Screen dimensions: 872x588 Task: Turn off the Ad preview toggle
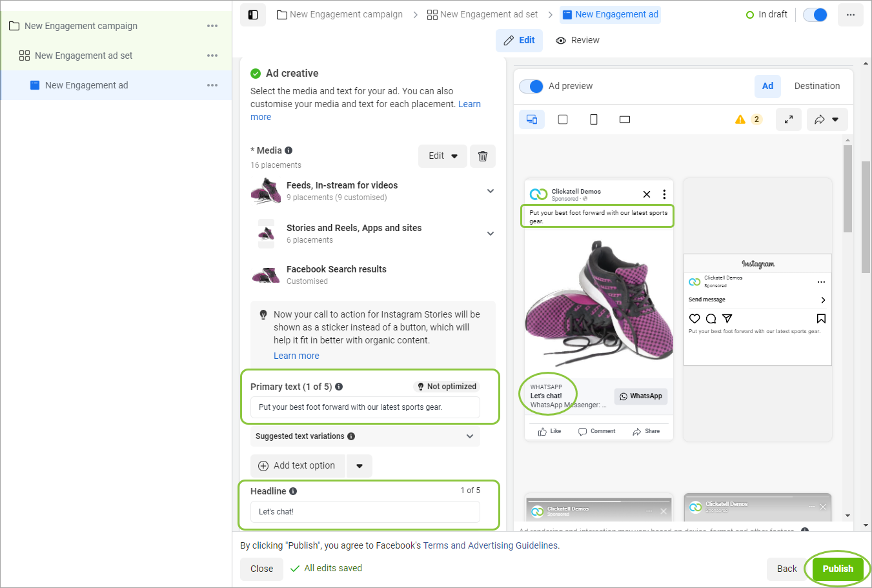[531, 86]
